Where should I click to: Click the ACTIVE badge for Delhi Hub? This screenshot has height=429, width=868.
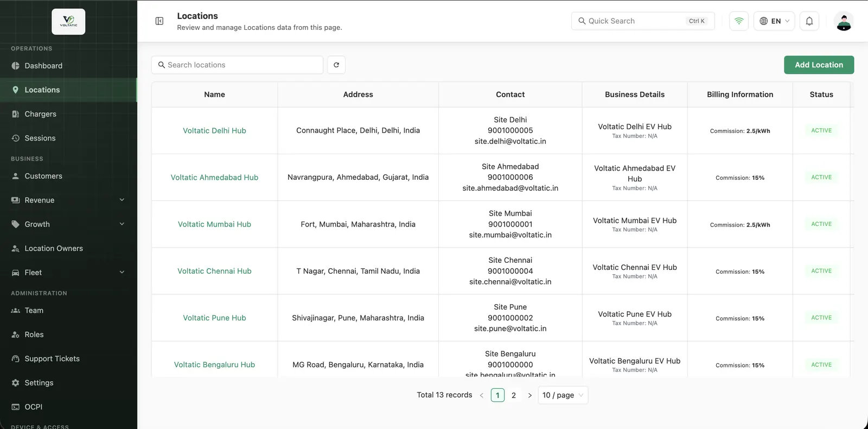pyautogui.click(x=821, y=131)
